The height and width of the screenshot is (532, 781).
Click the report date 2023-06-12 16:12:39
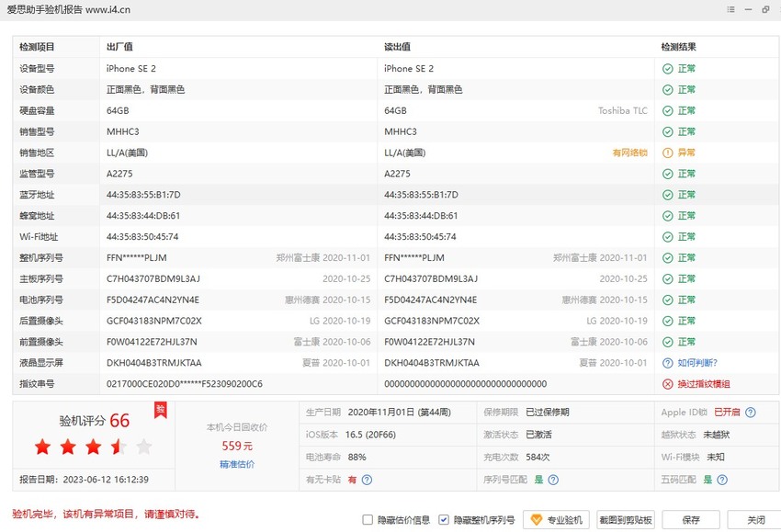(x=106, y=480)
